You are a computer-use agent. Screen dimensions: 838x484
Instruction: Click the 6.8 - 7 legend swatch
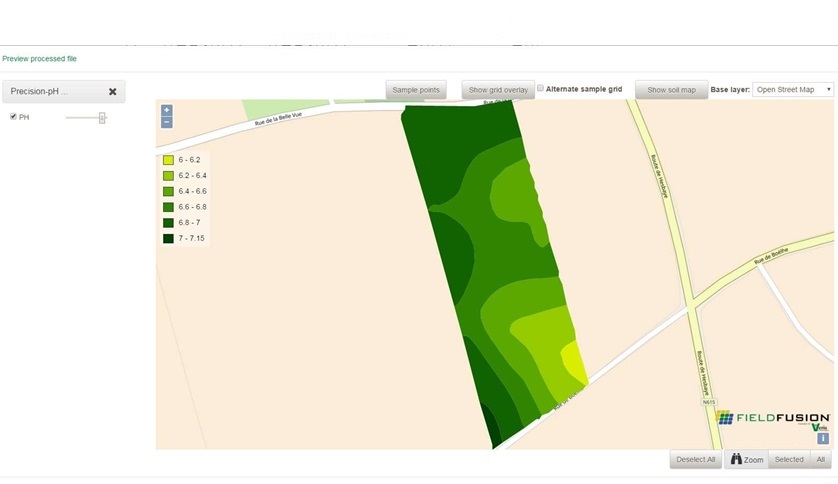click(x=168, y=223)
